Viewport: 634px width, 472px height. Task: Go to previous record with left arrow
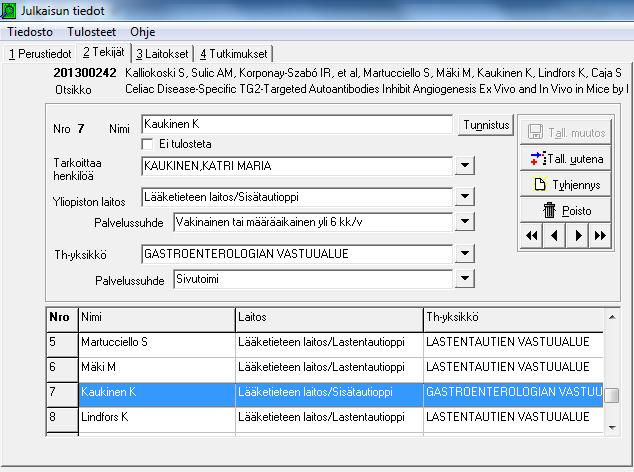tap(554, 235)
